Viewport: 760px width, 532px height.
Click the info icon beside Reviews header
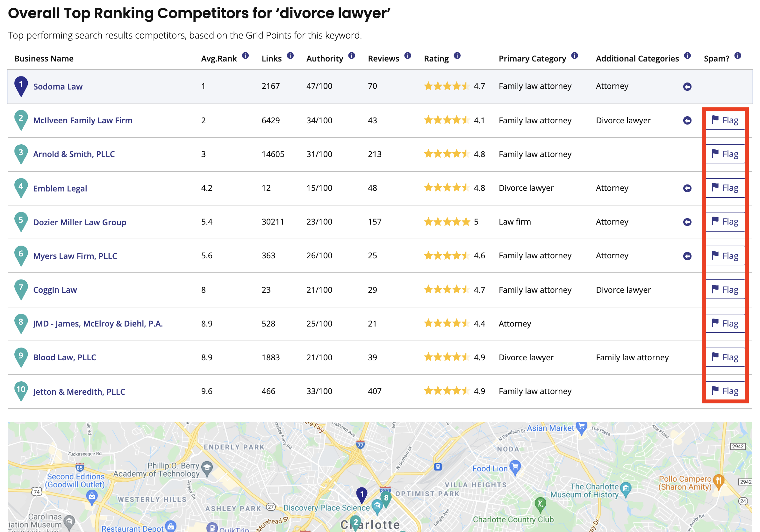[x=408, y=56]
